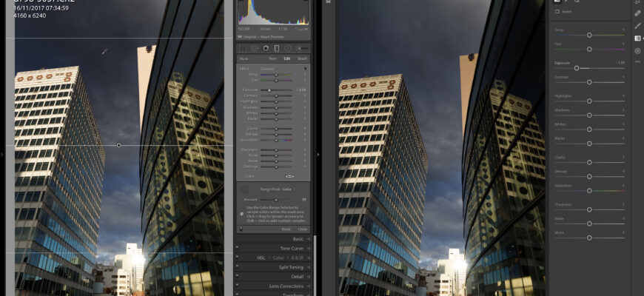Select the Radial Filter tool
644x296 pixels.
(x=287, y=48)
